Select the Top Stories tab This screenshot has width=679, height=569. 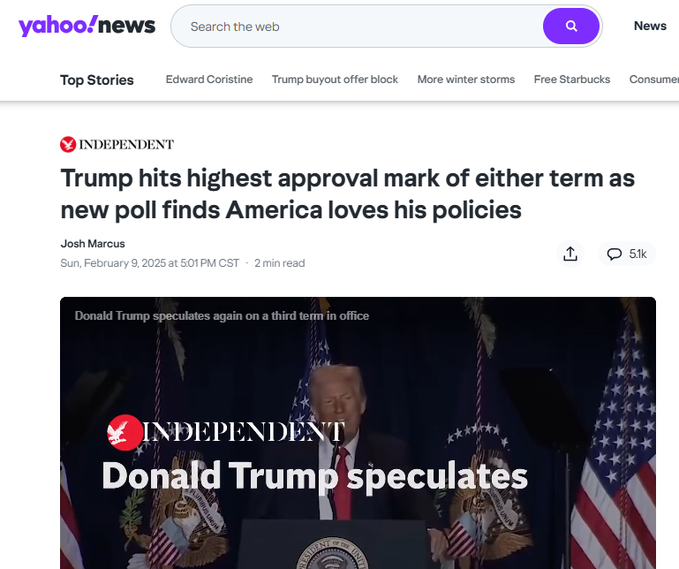coord(97,80)
